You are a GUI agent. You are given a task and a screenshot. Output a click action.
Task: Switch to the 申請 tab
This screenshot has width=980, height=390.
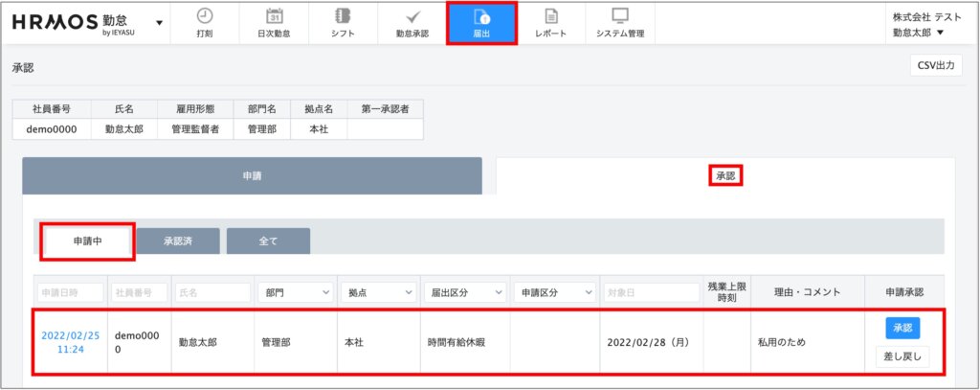(252, 176)
